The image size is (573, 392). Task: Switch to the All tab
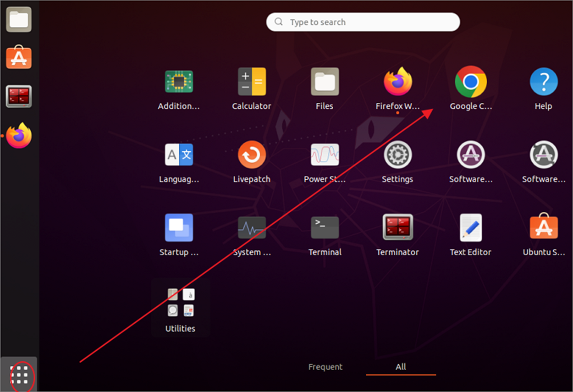click(x=401, y=367)
